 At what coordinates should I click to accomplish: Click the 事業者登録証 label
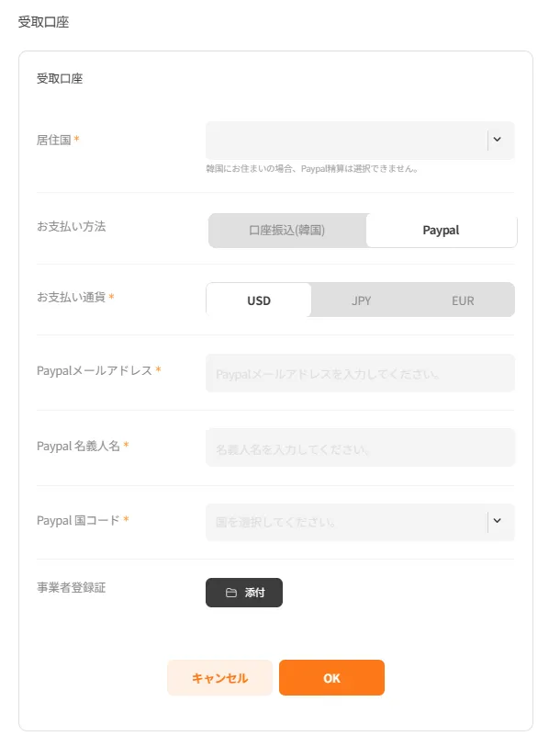pos(72,588)
